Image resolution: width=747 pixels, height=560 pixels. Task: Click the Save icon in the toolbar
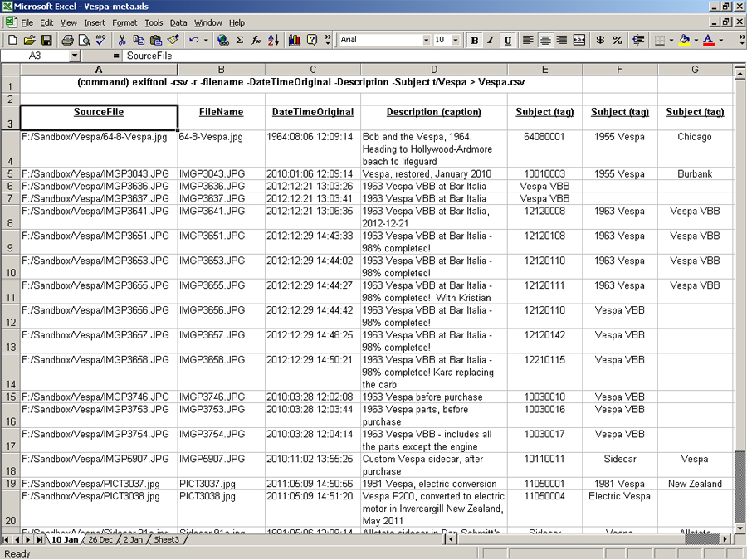tap(46, 40)
